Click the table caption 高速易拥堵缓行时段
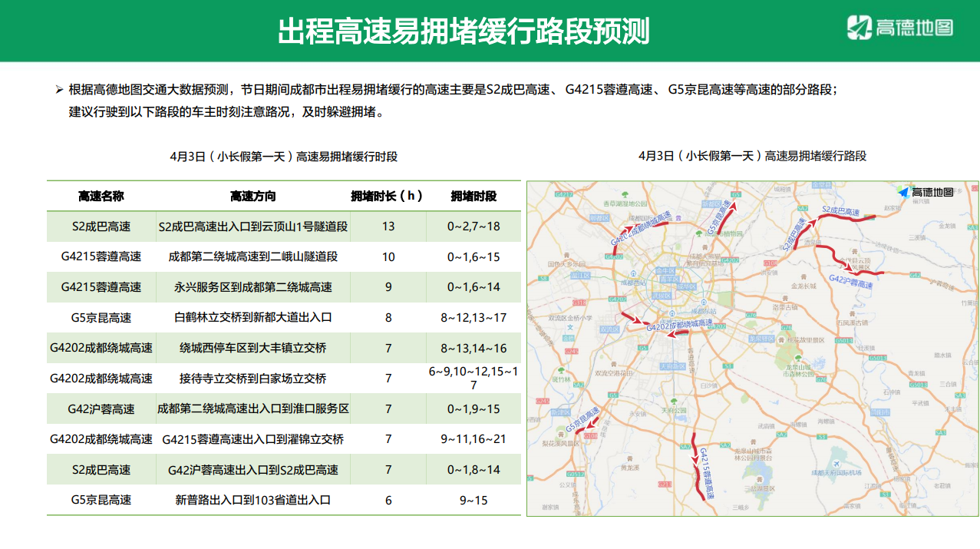The image size is (980, 549). pos(284,157)
